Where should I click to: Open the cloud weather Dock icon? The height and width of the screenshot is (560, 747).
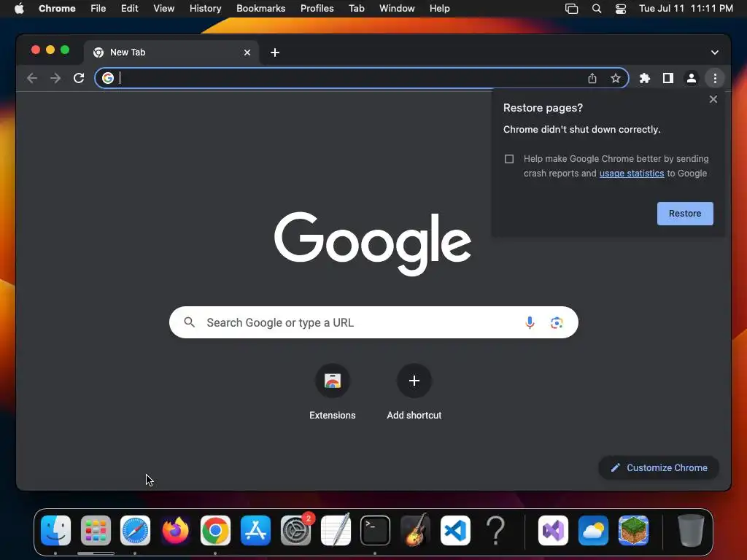[593, 531]
